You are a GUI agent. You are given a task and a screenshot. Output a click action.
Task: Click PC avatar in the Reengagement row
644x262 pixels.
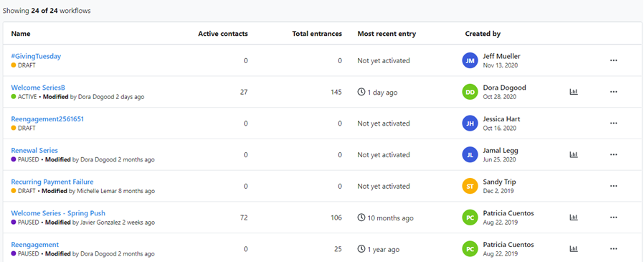[470, 249]
